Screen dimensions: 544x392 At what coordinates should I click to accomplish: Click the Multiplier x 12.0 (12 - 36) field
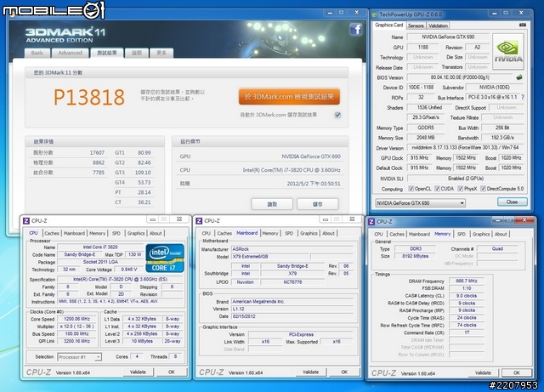pos(77,327)
